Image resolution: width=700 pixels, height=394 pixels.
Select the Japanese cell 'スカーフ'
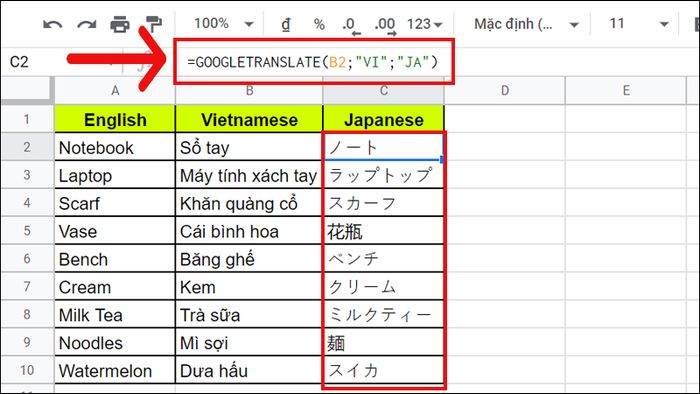(x=383, y=203)
